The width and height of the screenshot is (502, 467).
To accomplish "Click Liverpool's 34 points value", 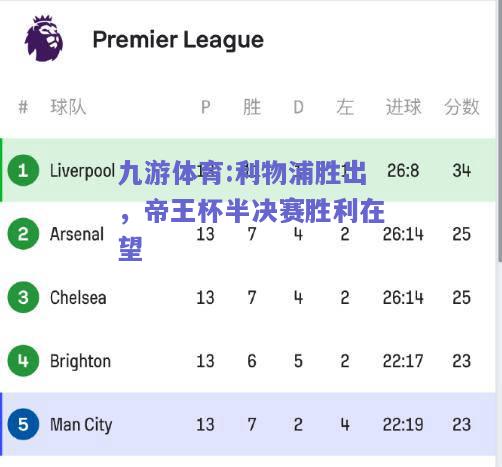I will click(x=462, y=171).
